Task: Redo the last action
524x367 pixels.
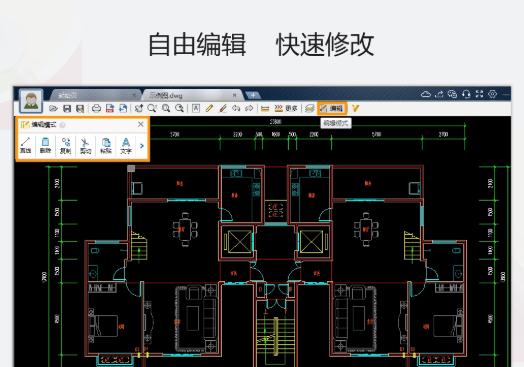Action: [249, 108]
